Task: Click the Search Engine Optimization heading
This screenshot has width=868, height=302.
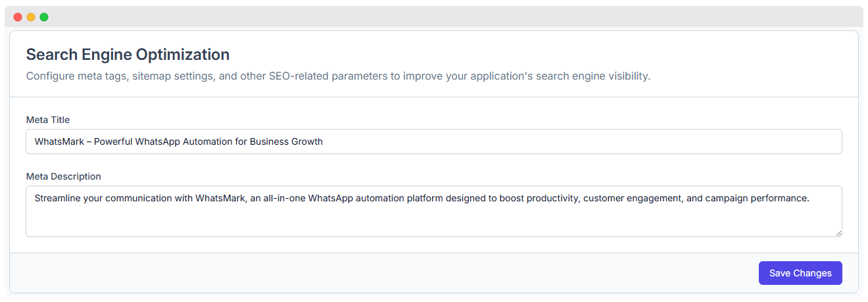Action: (128, 55)
